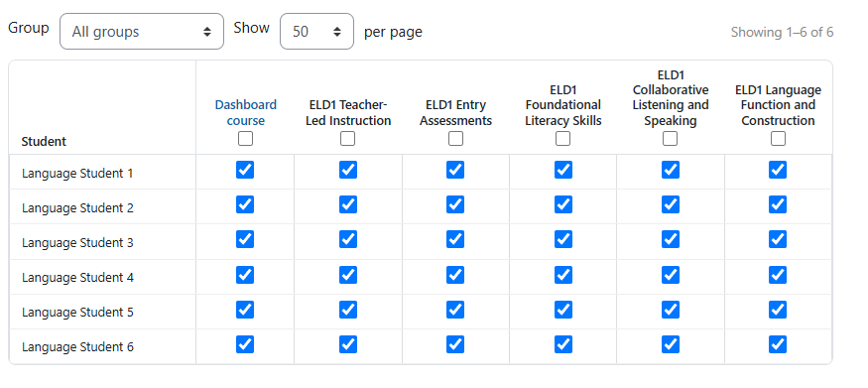Tick the ELD1 Collaborative Listening and Speaking header checkbox
868x388 pixels.
(x=671, y=138)
